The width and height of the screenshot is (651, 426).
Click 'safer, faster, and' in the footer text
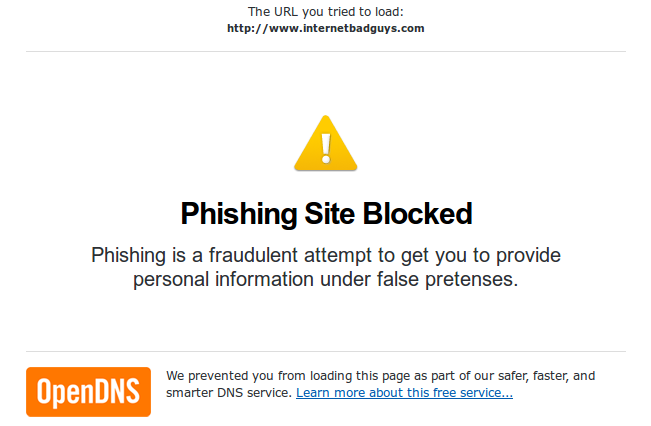[x=546, y=376]
